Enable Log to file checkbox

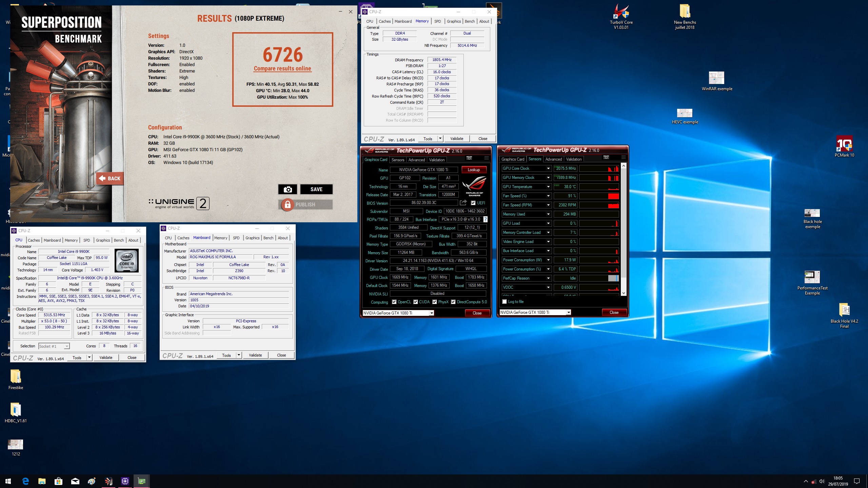[x=505, y=301]
